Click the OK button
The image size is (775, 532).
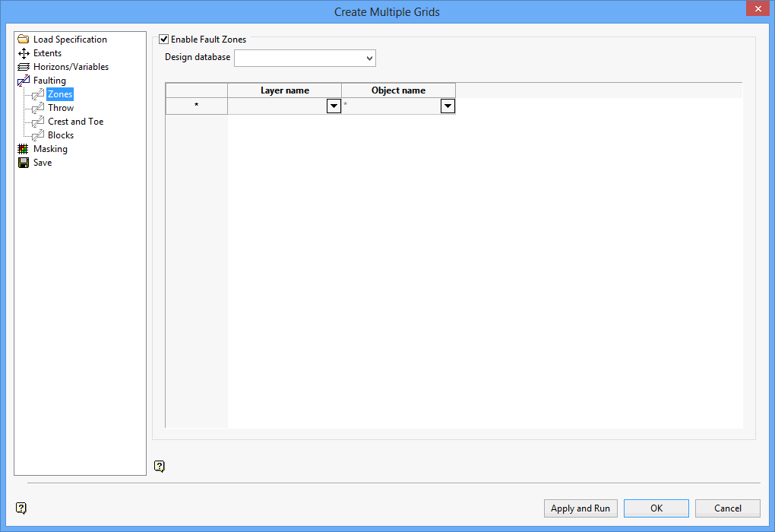coord(656,508)
